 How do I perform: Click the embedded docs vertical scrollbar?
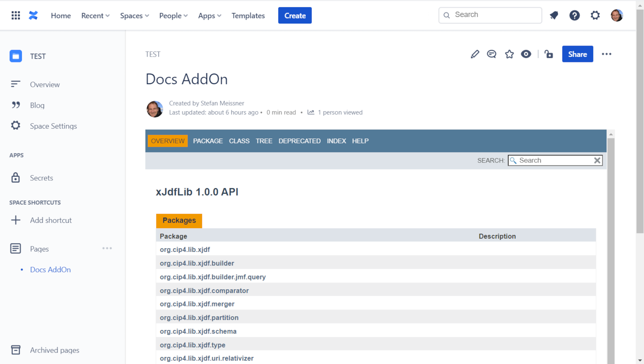[611, 243]
